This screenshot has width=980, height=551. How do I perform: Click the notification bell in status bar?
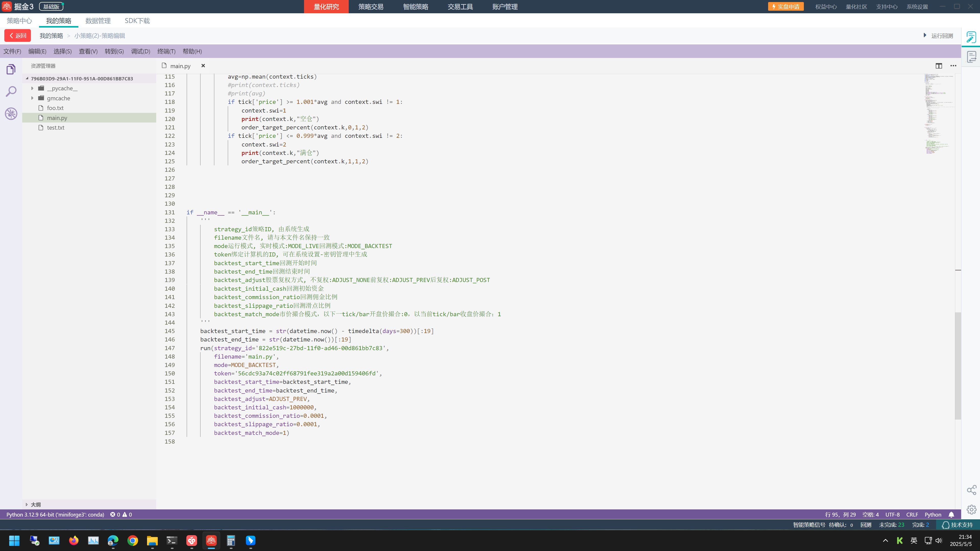(x=951, y=515)
